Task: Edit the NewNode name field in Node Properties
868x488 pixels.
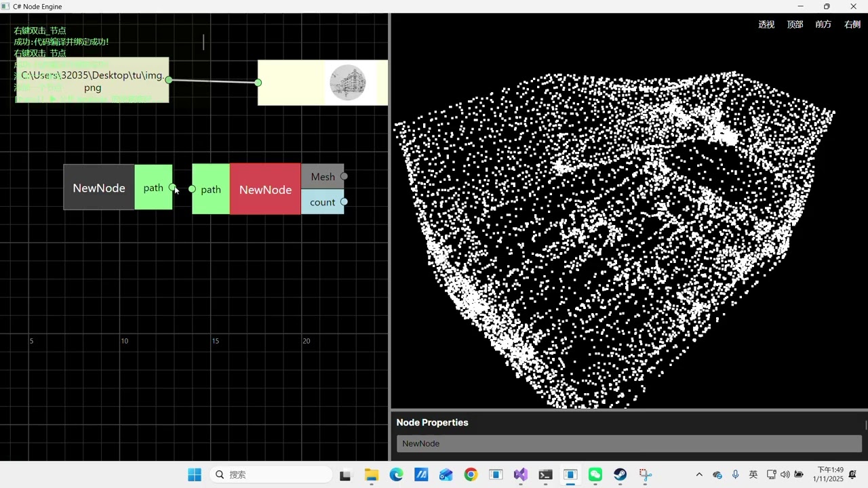Action: [x=629, y=444]
